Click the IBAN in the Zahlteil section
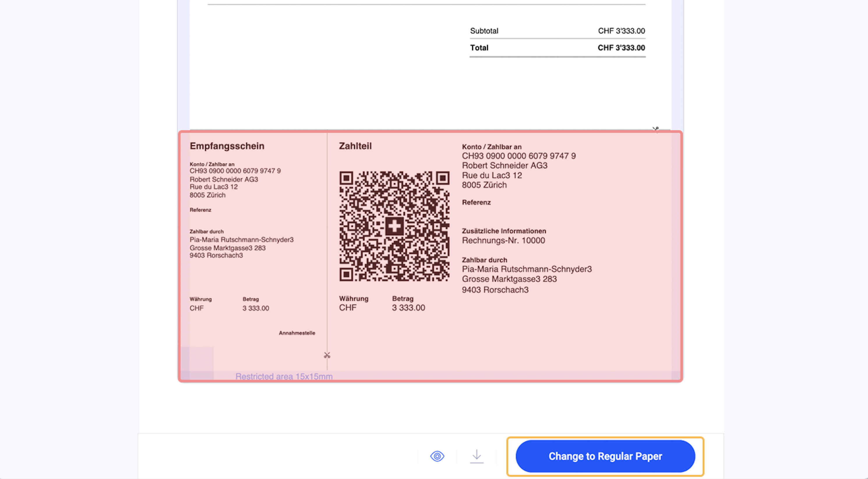868x479 pixels. [x=518, y=156]
